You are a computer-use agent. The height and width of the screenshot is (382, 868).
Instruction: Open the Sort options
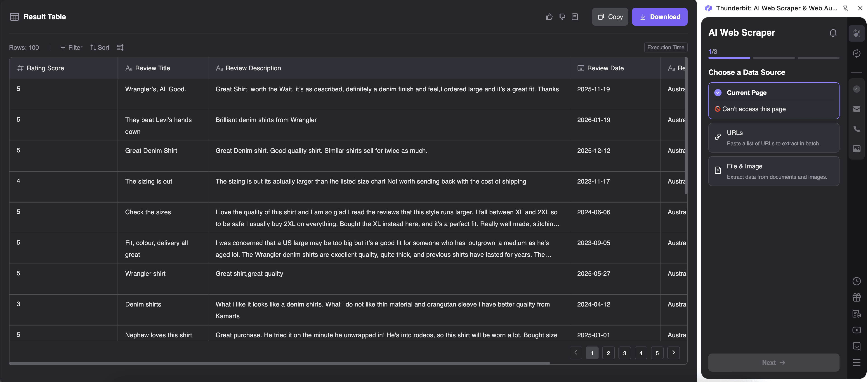coord(99,47)
